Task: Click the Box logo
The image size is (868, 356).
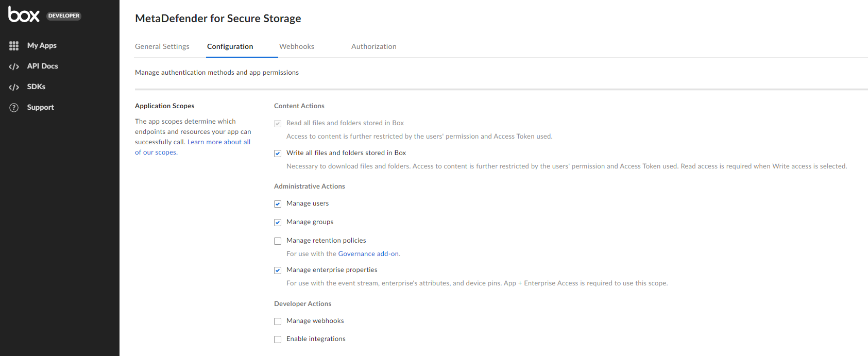Action: 24,14
